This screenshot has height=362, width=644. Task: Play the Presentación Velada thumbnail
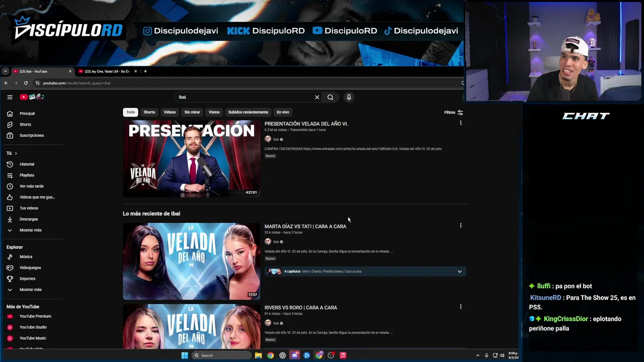tap(192, 158)
